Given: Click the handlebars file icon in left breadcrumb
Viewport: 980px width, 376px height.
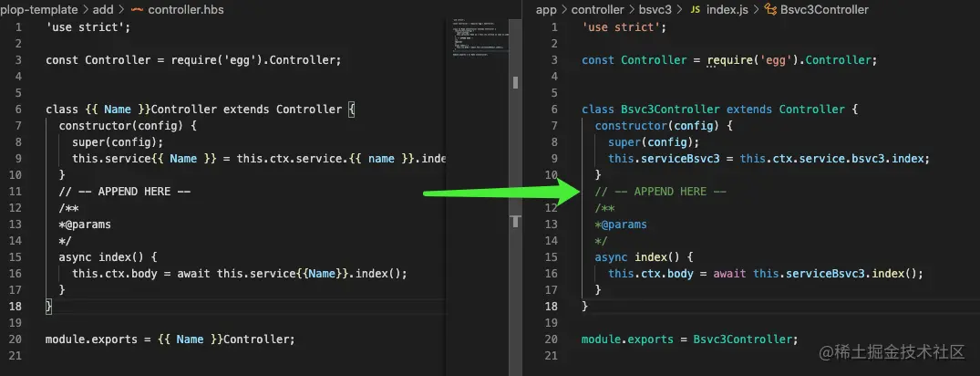Looking at the screenshot, I should [137, 10].
